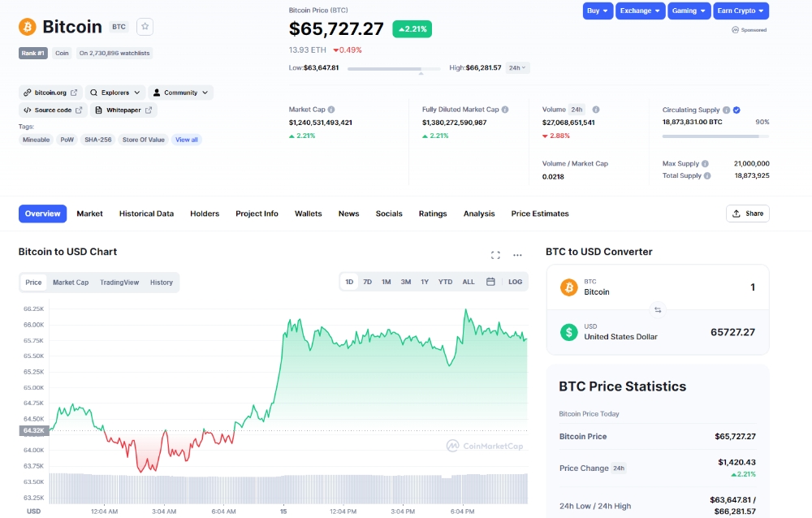The height and width of the screenshot is (518, 812).
Task: Select the TradingView chart view
Action: [x=119, y=283]
